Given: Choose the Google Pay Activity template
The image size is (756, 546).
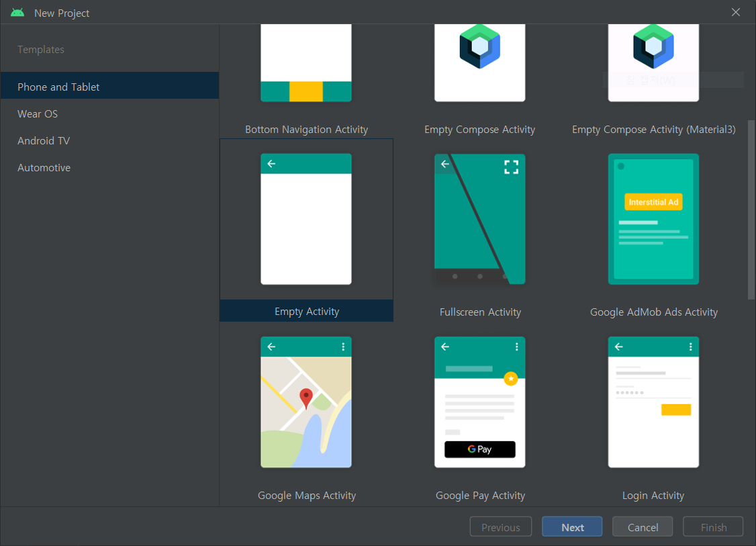Looking at the screenshot, I should (480, 402).
